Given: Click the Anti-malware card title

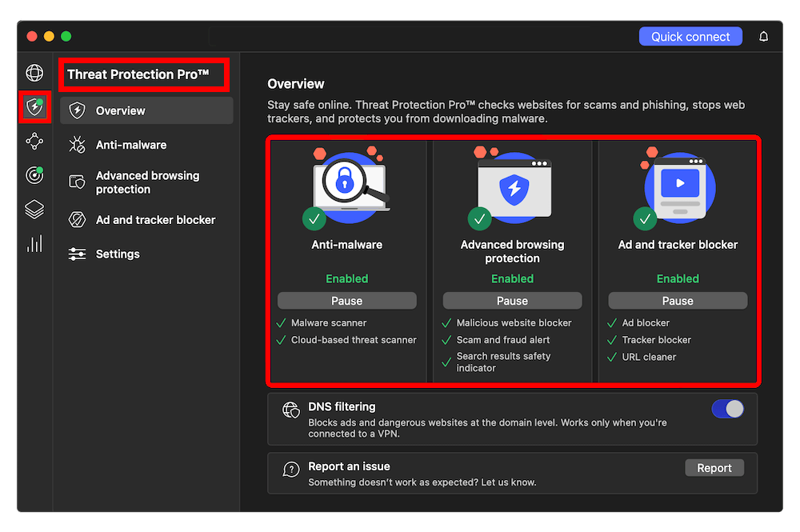Looking at the screenshot, I should (x=347, y=245).
